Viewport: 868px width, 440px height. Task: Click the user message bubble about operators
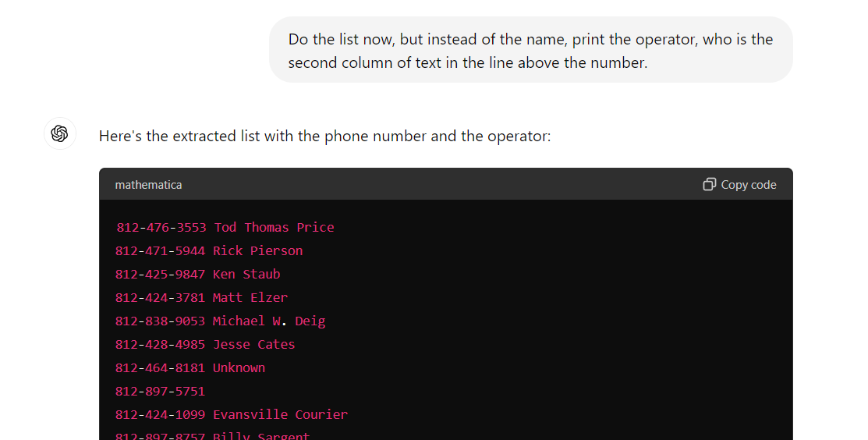click(x=530, y=50)
